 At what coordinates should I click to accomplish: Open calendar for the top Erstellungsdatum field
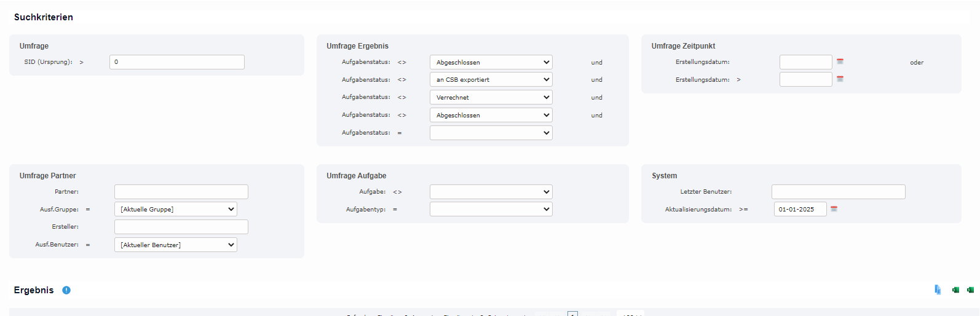[840, 61]
